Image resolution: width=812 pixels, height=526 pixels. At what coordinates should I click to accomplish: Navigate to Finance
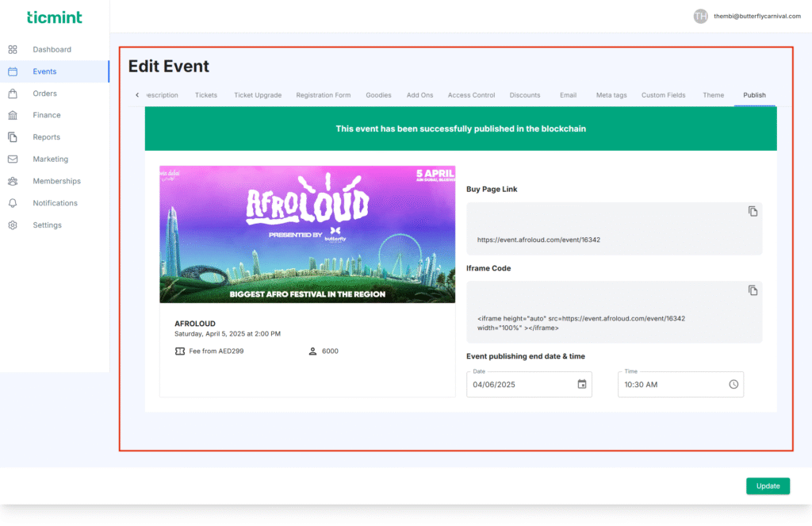pyautogui.click(x=47, y=115)
